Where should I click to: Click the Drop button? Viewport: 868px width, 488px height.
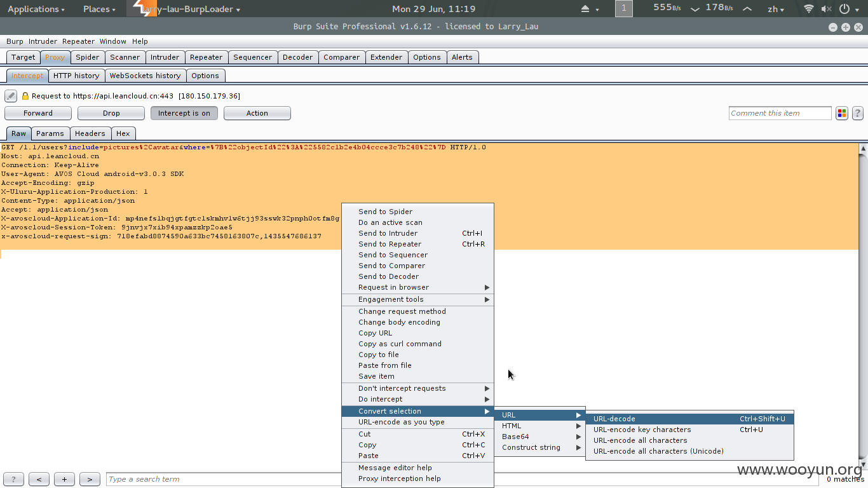pyautogui.click(x=111, y=113)
